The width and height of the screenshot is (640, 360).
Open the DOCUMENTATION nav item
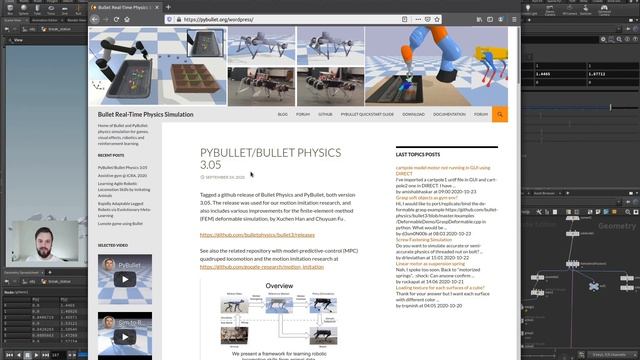click(449, 114)
